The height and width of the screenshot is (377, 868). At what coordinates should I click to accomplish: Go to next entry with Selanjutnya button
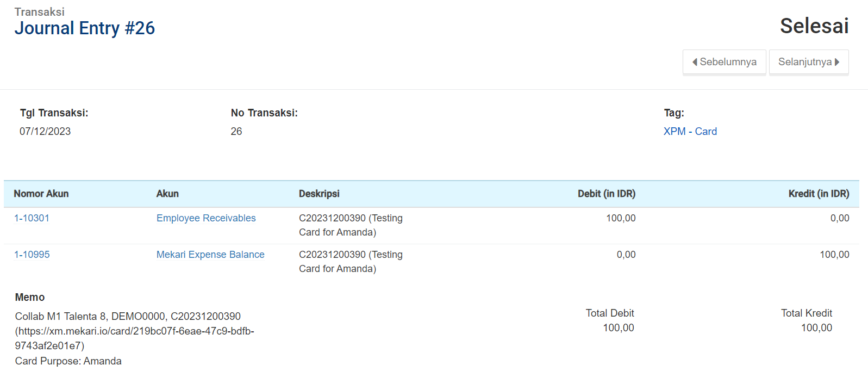click(x=809, y=62)
